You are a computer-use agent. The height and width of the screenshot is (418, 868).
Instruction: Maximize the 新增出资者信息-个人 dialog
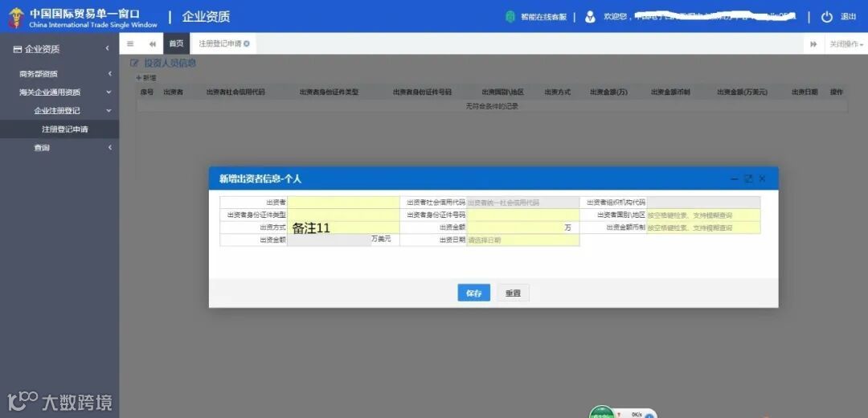(x=748, y=178)
